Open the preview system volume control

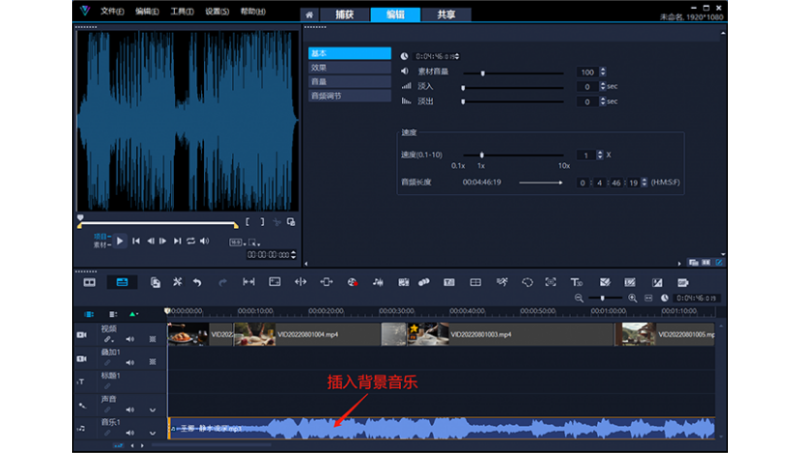[x=205, y=241]
